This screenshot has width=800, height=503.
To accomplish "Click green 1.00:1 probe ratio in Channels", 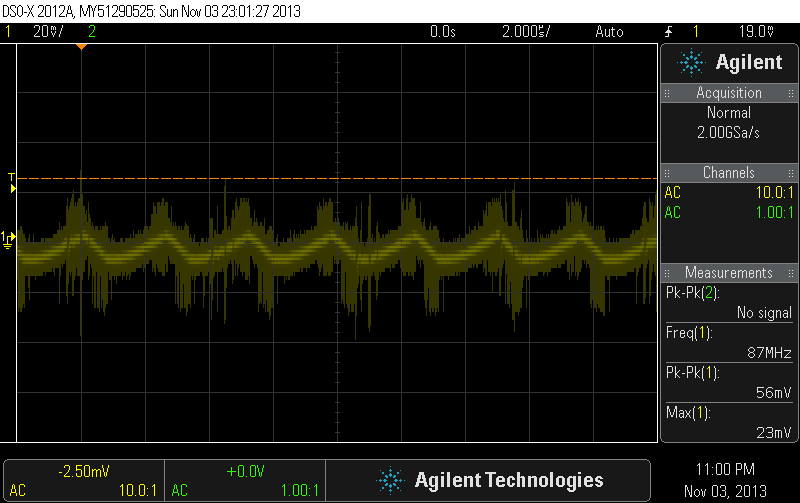I will click(774, 212).
